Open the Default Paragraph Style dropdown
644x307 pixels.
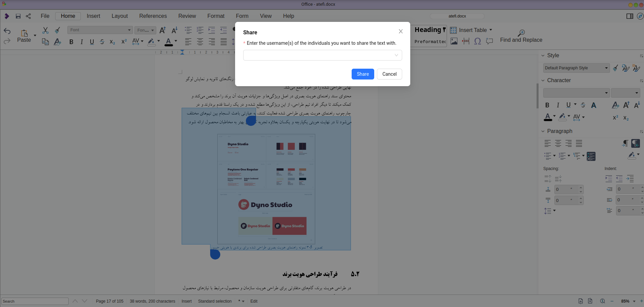click(x=576, y=68)
